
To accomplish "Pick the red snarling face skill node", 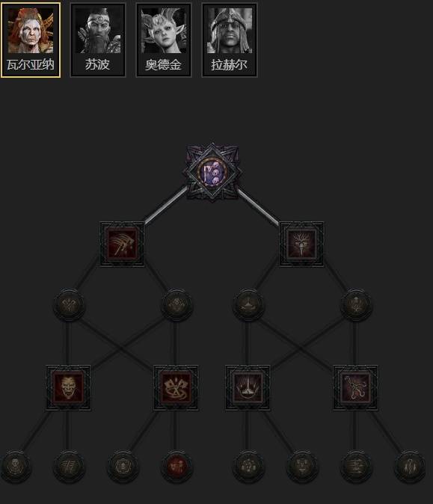I will pyautogui.click(x=68, y=387).
